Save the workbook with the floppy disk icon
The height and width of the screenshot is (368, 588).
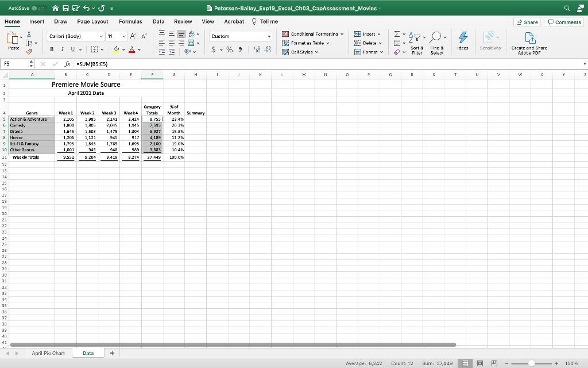65,8
